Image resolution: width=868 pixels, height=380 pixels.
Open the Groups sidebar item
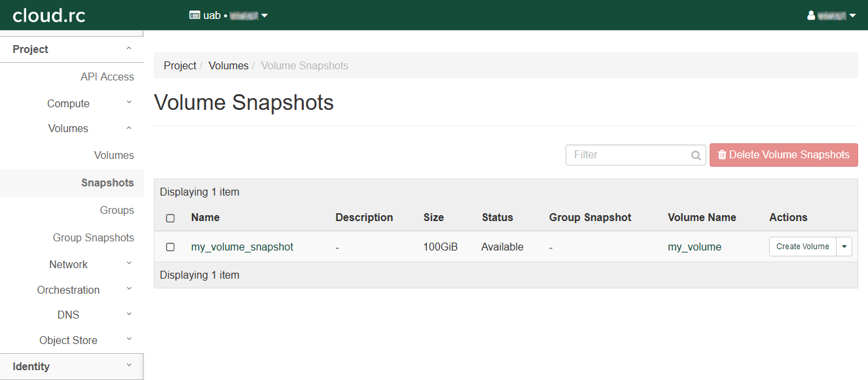pos(117,210)
